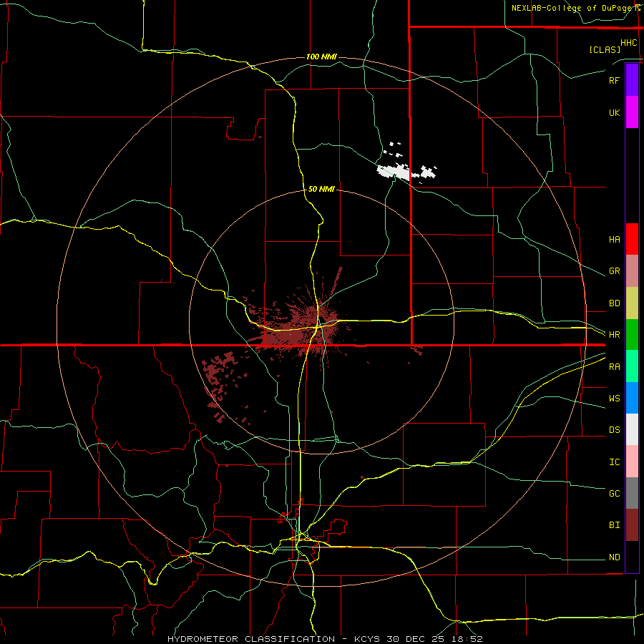Screen dimensions: 644x644
Task: Click the RF purple legend swatch
Action: click(632, 80)
